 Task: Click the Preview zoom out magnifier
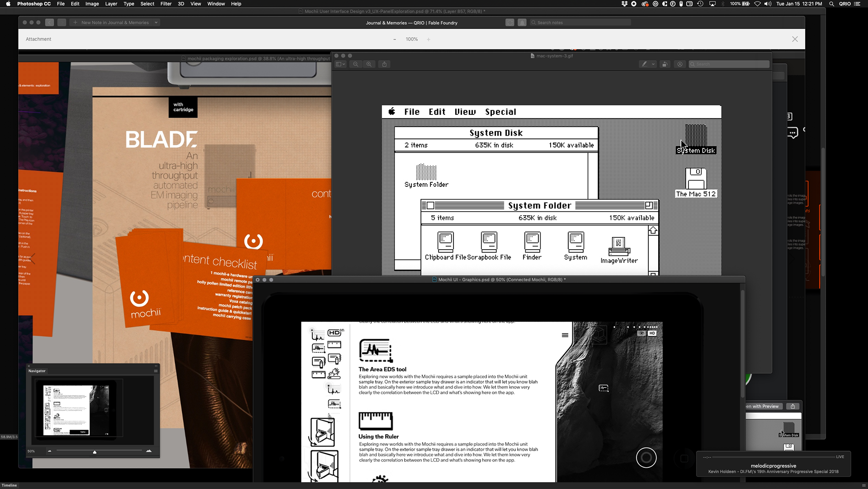[x=356, y=64]
